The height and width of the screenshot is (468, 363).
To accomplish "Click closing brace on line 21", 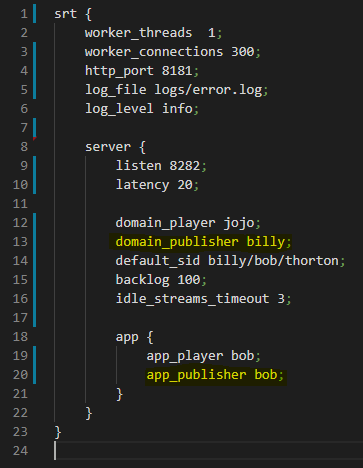I will click(x=119, y=394).
